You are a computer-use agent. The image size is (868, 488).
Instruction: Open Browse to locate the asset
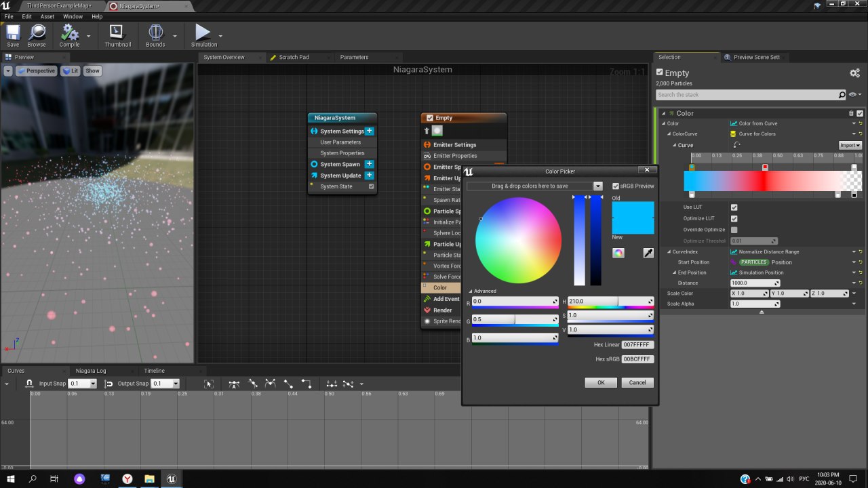[x=37, y=35]
